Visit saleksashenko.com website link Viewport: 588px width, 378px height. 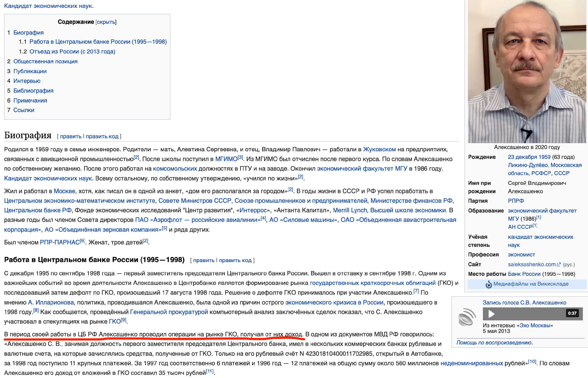click(x=532, y=265)
